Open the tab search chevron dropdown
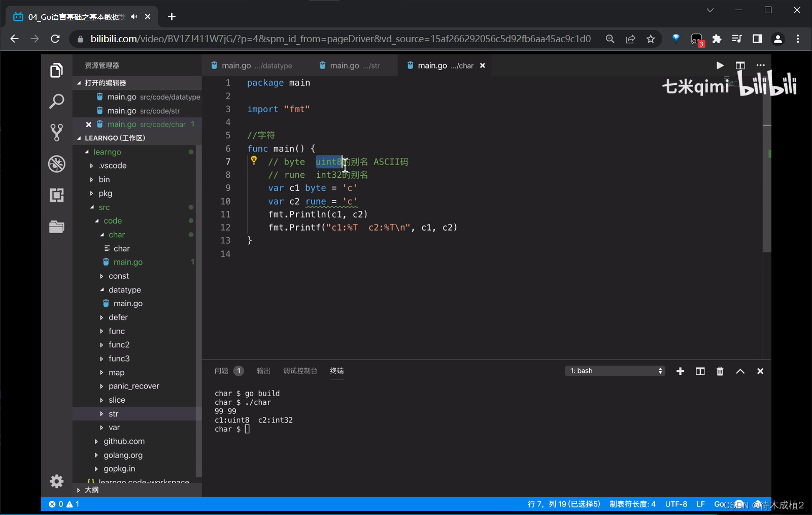Screen dimensions: 812x515 click(x=710, y=10)
